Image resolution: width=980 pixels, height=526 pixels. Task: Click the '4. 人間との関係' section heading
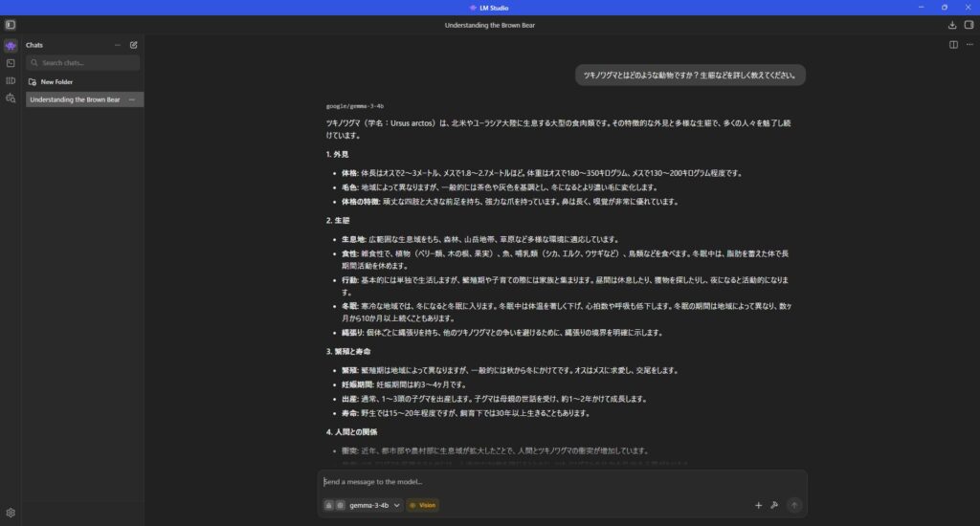(351, 432)
